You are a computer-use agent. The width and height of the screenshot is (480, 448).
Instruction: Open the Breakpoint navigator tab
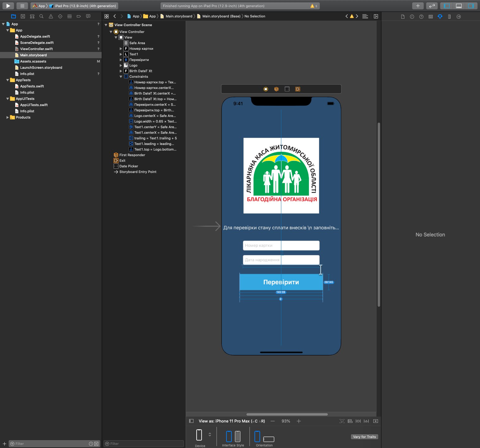(x=79, y=16)
